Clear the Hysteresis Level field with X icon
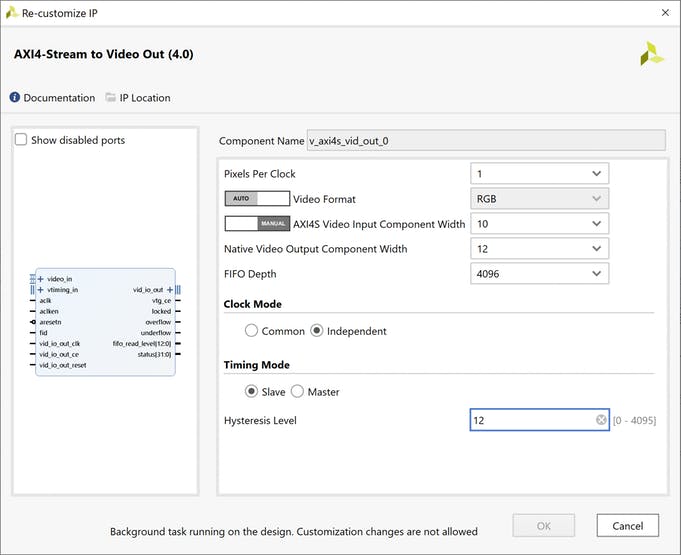 tap(601, 421)
